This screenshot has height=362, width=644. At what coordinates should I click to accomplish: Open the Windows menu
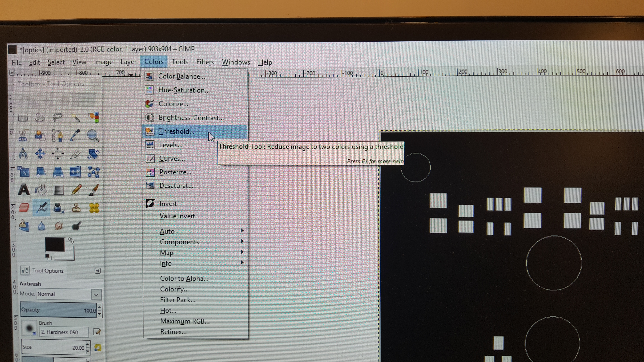click(x=236, y=62)
